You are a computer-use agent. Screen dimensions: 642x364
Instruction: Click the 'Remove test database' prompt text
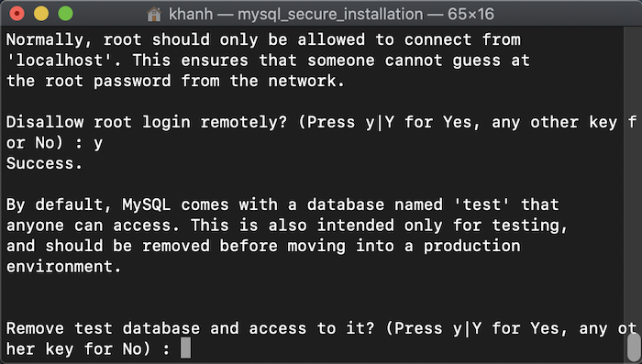coord(103,328)
